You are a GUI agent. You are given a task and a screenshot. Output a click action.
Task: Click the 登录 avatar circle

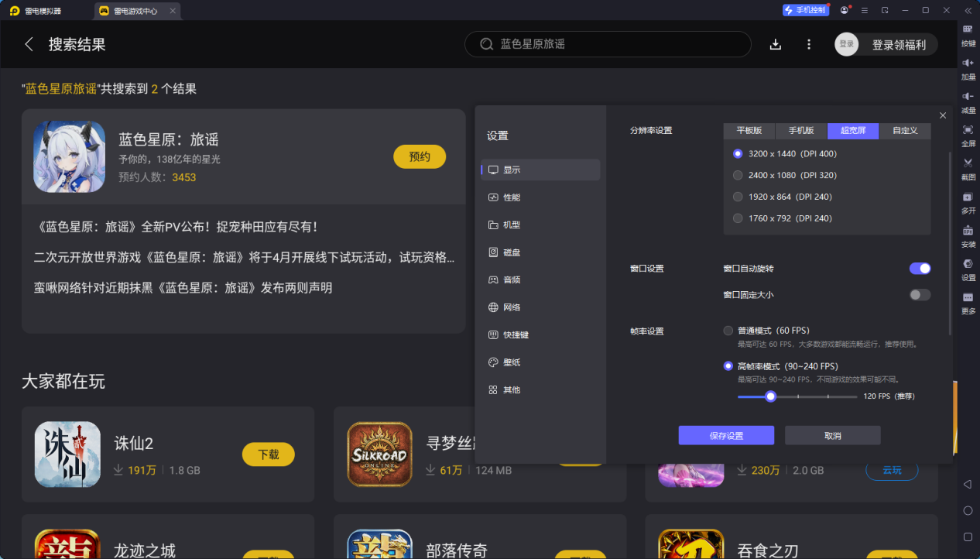click(x=847, y=44)
